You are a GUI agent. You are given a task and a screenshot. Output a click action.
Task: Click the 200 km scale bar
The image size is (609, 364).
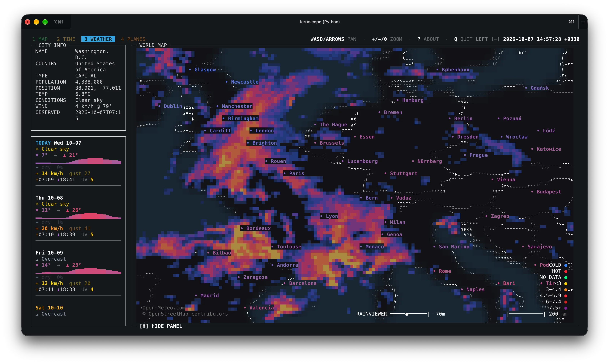point(538,314)
